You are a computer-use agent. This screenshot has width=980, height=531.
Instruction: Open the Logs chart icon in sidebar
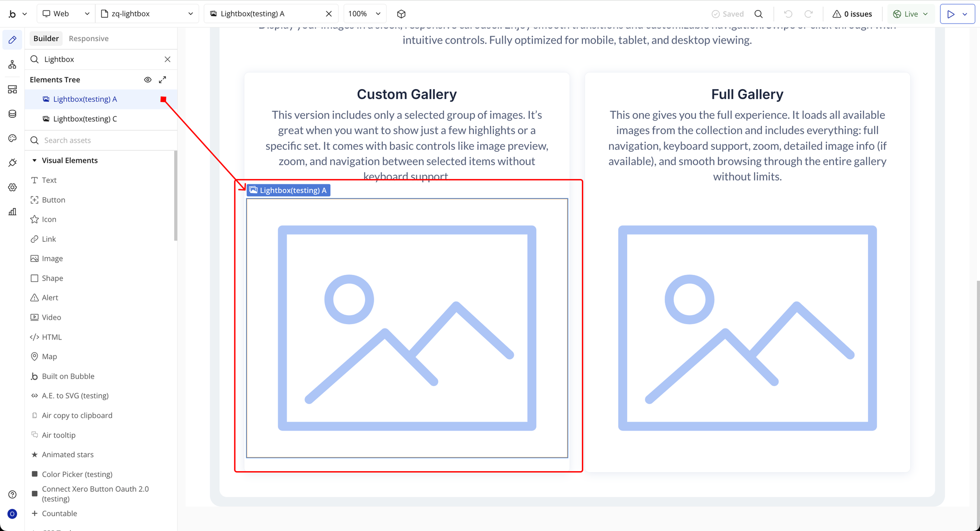pos(12,212)
